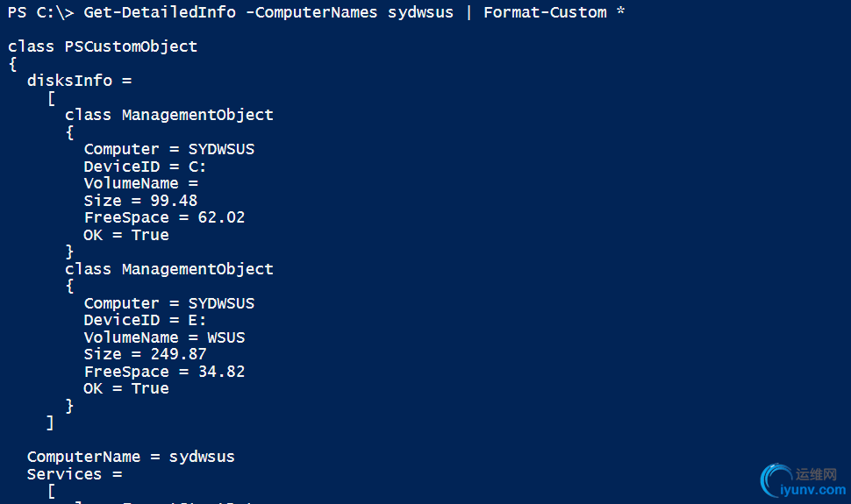Click the Format-Custom cmdlet text

[545, 12]
